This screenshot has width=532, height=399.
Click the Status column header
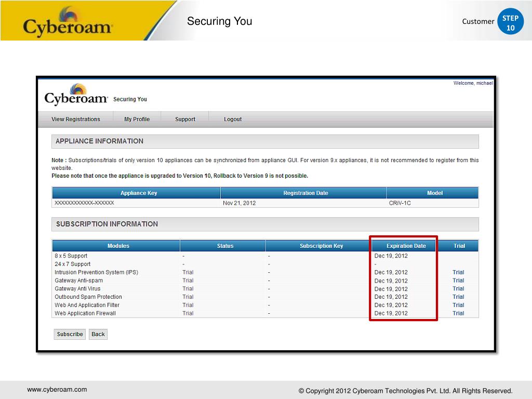pyautogui.click(x=223, y=246)
